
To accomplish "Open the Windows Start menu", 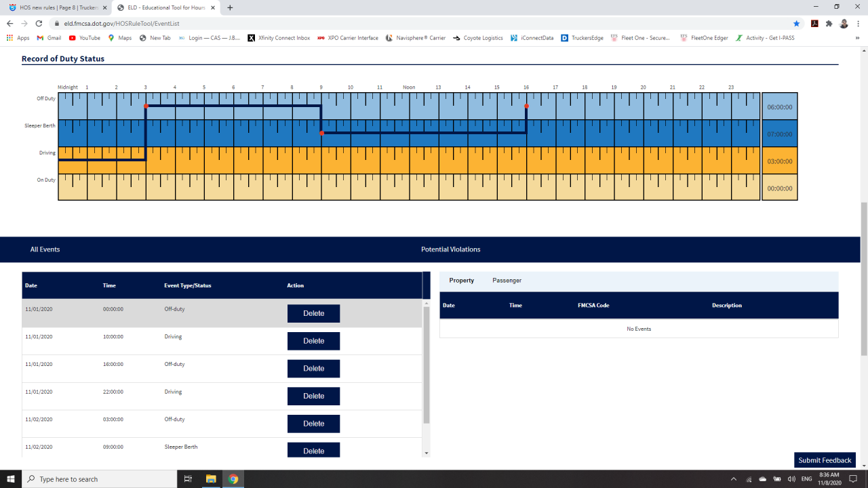I will tap(10, 479).
